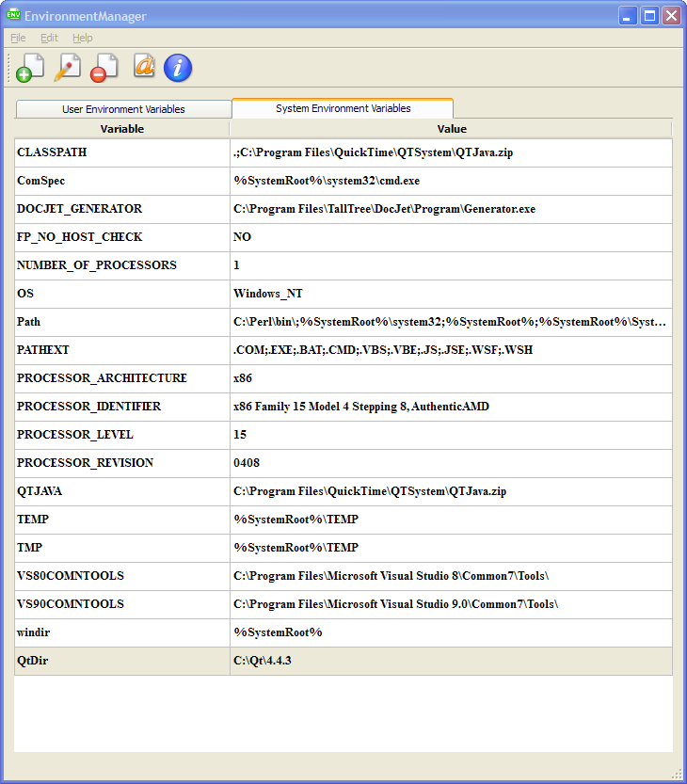Viewport: 687px width, 784px height.
Task: Open the blue Info toolbar icon
Action: [178, 68]
